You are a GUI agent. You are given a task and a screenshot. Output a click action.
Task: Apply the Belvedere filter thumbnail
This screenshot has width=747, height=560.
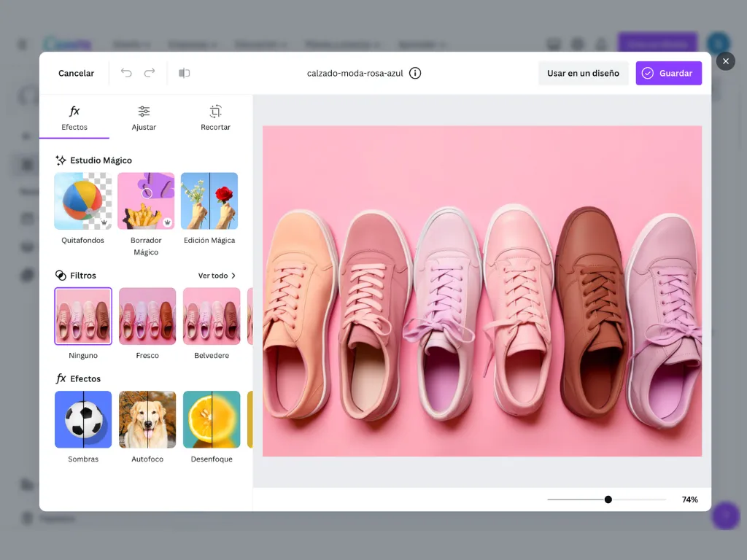point(212,316)
